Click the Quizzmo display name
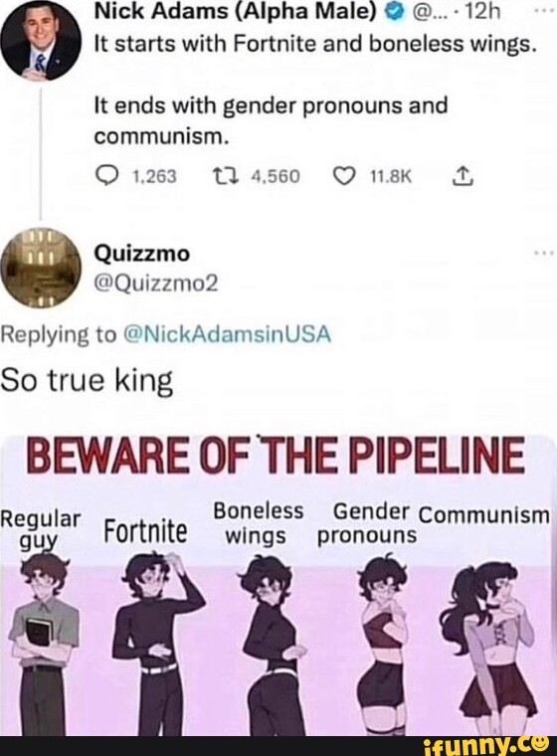 142,254
